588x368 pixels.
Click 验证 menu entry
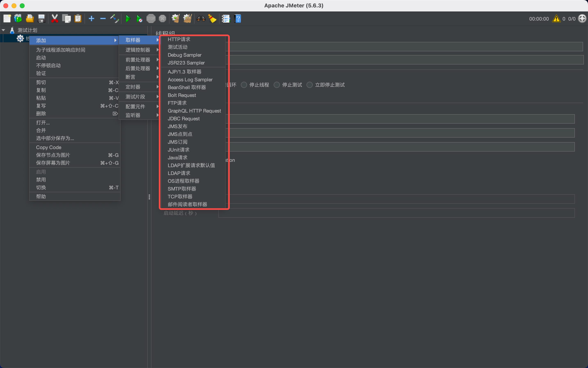coord(75,73)
